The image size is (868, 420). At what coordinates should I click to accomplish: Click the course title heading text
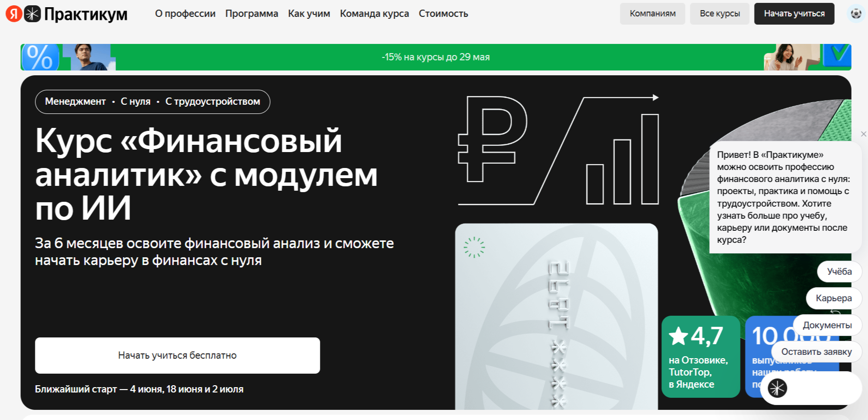tap(206, 174)
